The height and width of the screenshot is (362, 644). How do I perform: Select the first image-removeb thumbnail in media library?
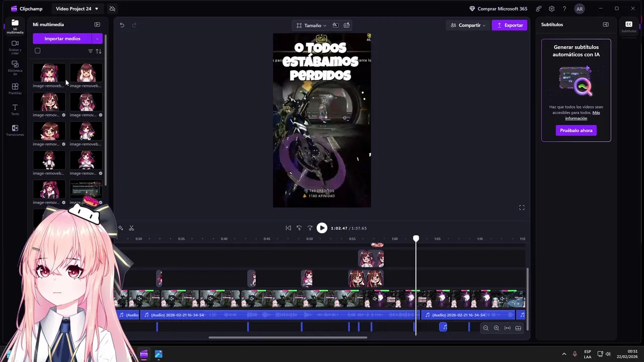(49, 73)
